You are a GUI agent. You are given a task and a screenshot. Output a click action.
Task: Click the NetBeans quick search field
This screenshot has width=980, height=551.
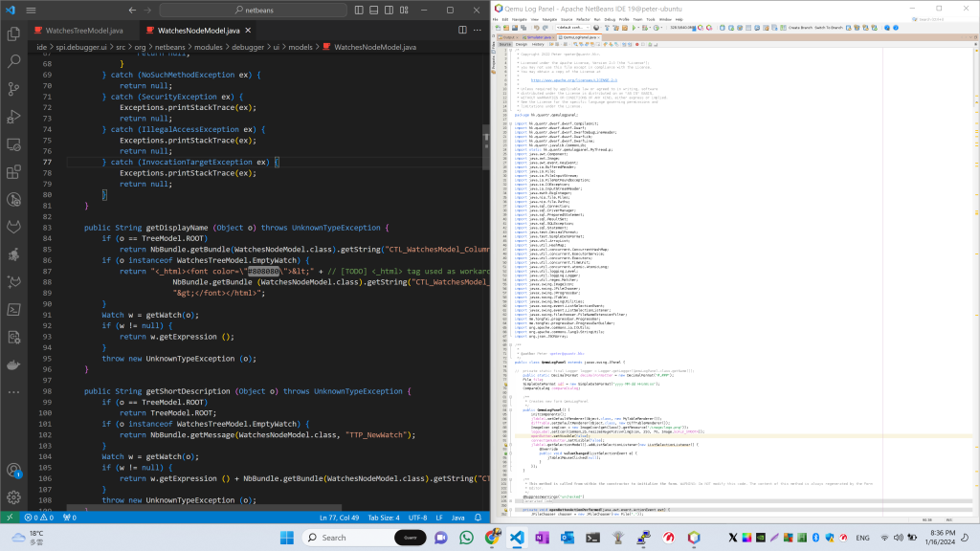943,19
